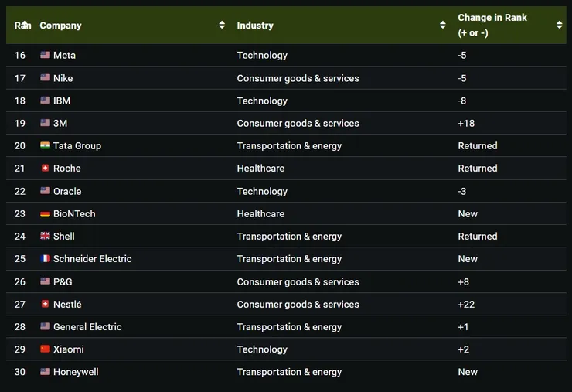Viewport: 572px width, 392px height.
Task: Select the Nestlé company name
Action: (67, 305)
